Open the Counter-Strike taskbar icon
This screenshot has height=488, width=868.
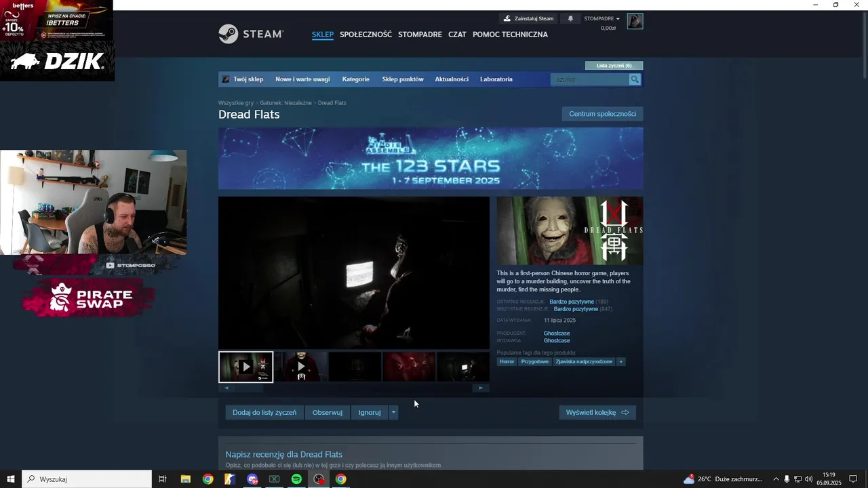click(230, 479)
